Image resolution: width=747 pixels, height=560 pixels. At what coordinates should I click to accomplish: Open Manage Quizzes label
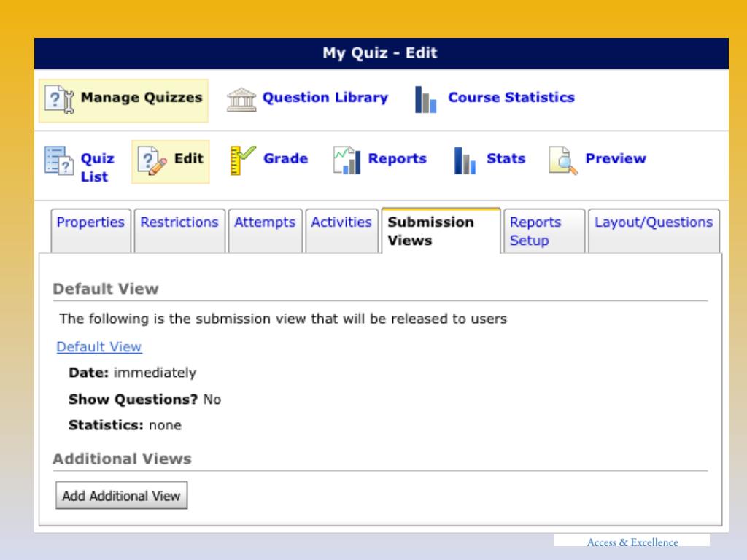coord(142,97)
